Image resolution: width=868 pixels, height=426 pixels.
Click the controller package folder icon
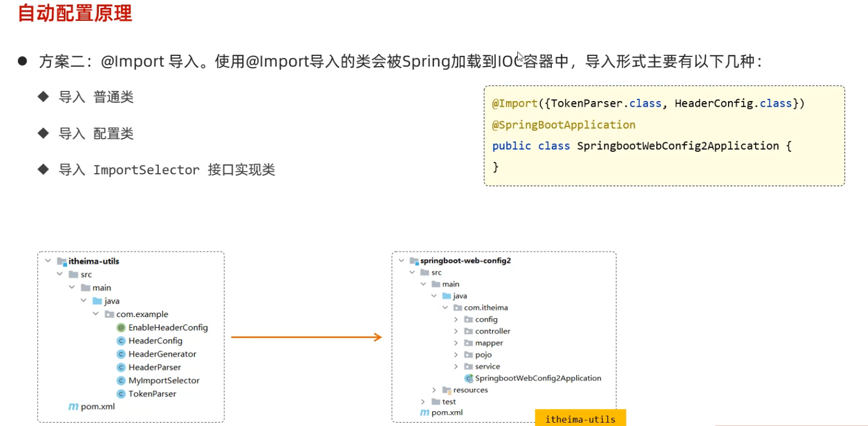click(469, 331)
